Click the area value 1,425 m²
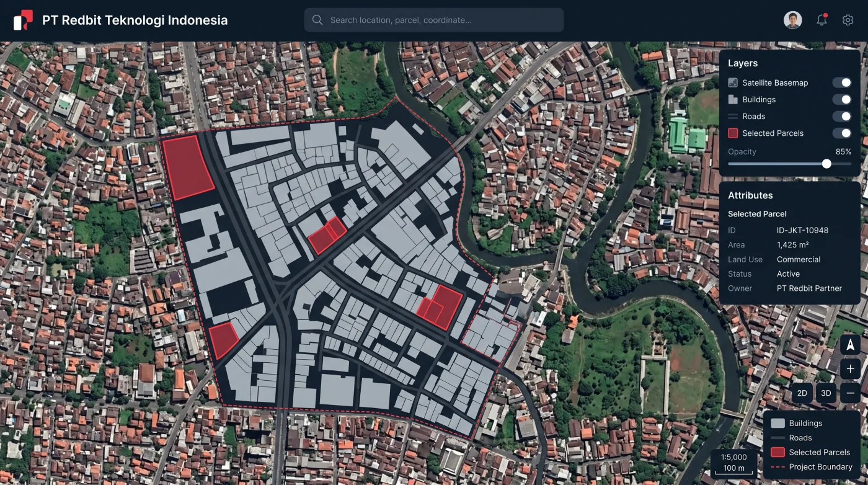 click(x=792, y=245)
